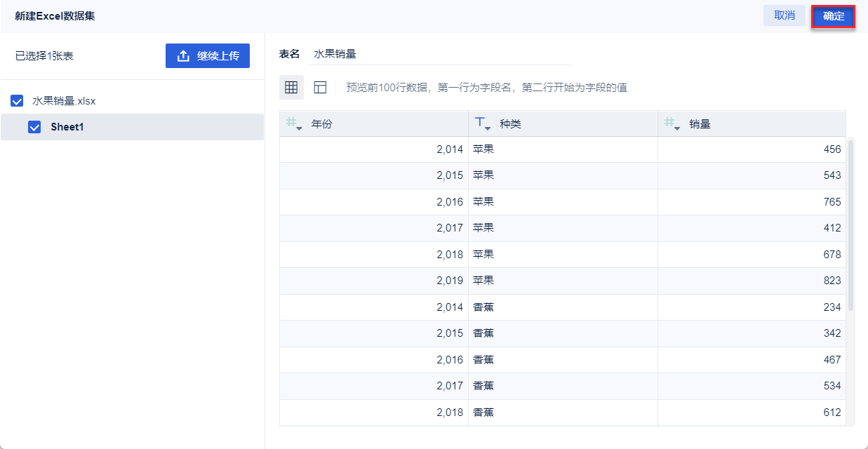Screen dimensions: 868x449
Task: Open 销量 field type dropdown
Action: [x=672, y=124]
